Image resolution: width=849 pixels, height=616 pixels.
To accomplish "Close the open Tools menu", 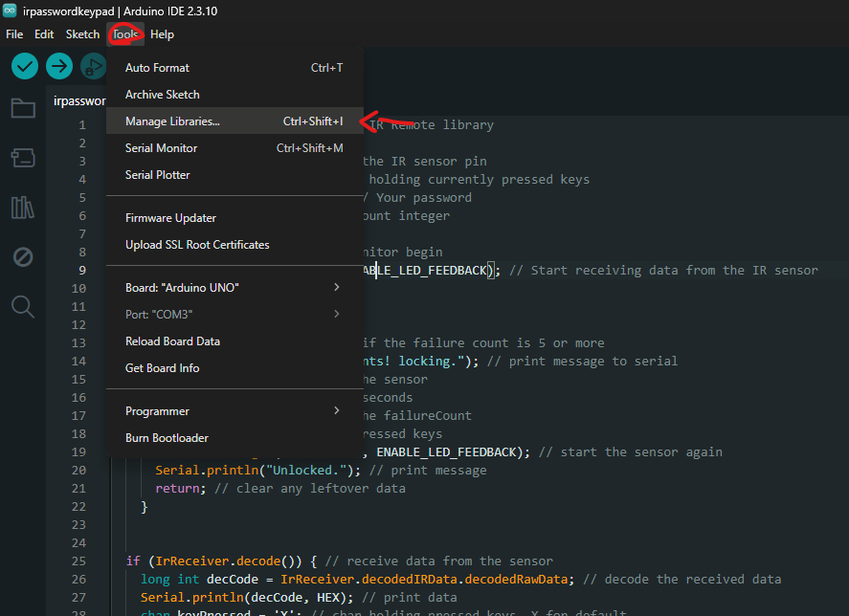I will (125, 34).
